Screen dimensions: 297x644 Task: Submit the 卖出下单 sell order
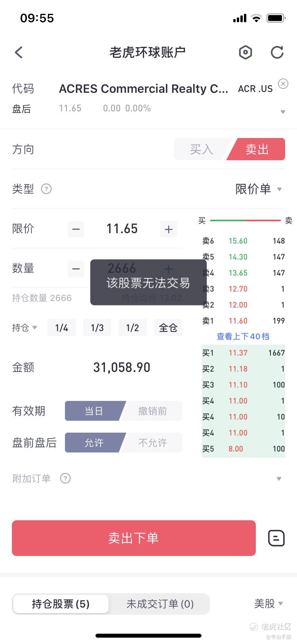click(x=134, y=538)
